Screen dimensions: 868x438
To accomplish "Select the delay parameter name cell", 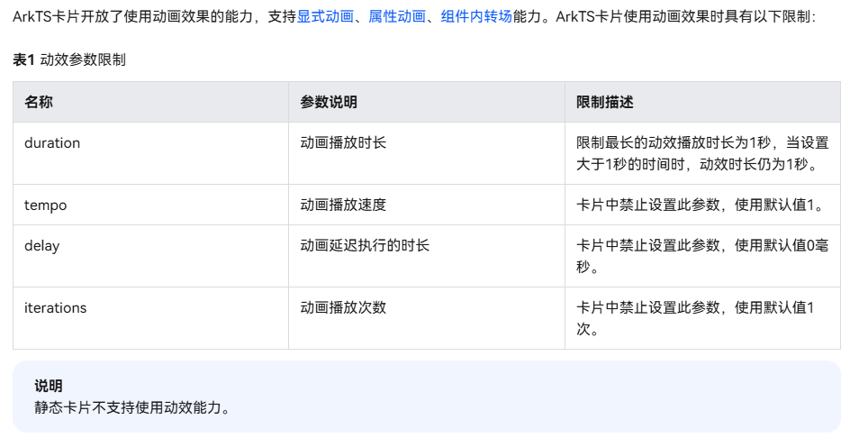I will point(41,245).
